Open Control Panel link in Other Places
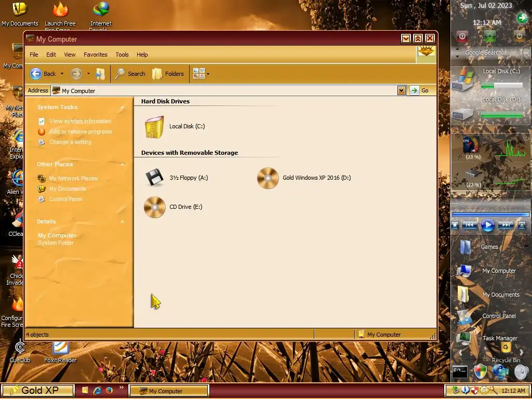This screenshot has width=532, height=399. click(x=65, y=199)
